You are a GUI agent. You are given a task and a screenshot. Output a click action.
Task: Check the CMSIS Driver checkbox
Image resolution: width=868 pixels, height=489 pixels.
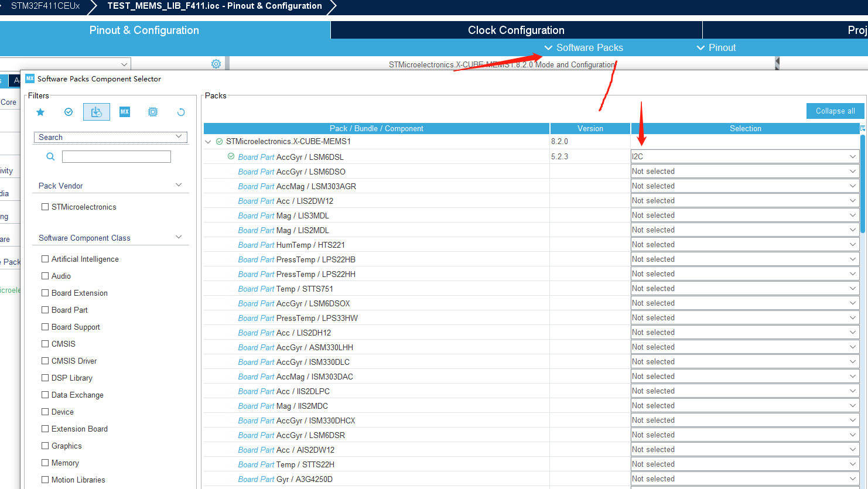point(45,361)
